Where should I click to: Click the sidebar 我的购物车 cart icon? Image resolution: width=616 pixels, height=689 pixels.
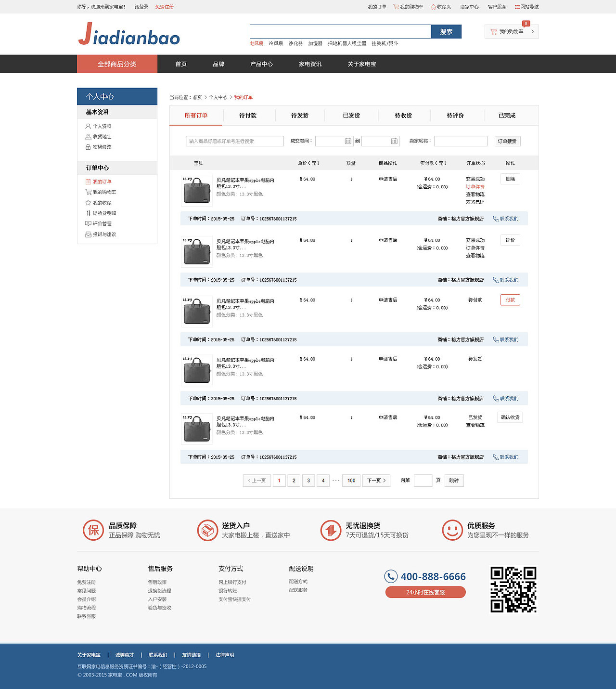click(88, 192)
